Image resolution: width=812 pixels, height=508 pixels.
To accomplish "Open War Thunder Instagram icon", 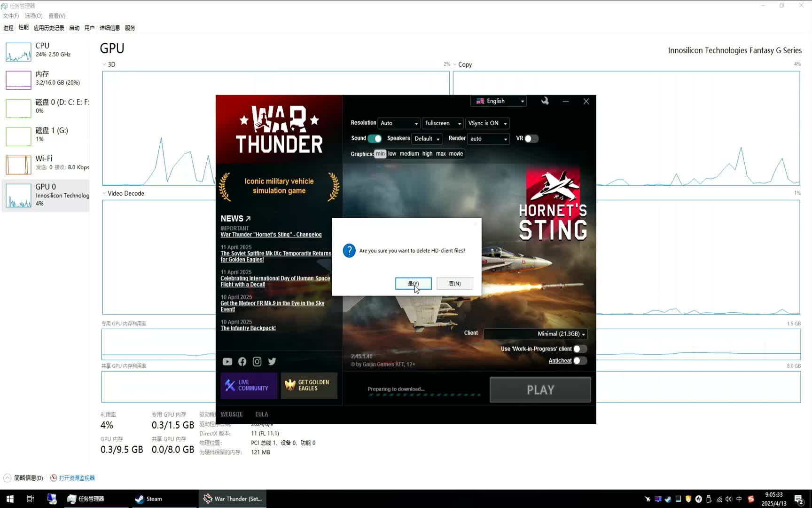I will point(257,362).
